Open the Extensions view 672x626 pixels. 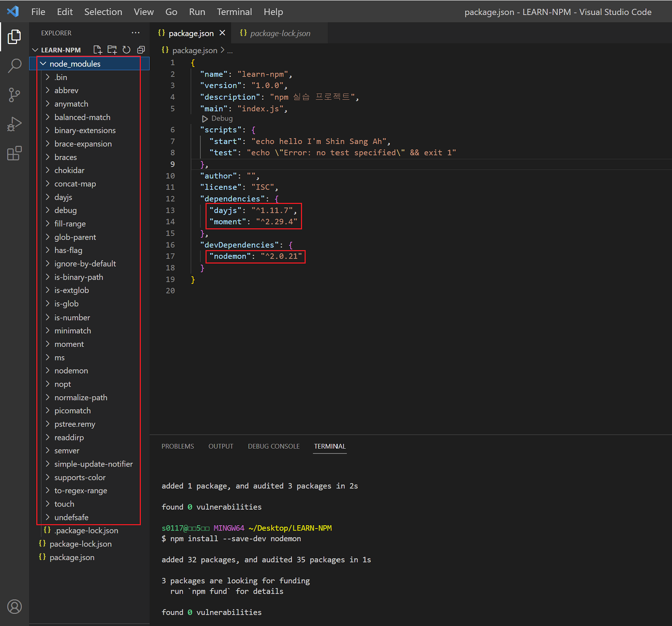15,153
